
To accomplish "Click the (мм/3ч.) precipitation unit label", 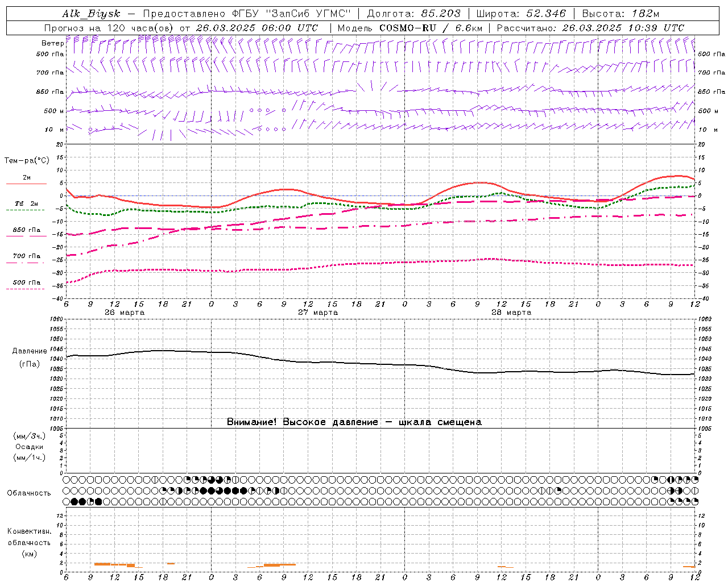I will click(x=30, y=436).
